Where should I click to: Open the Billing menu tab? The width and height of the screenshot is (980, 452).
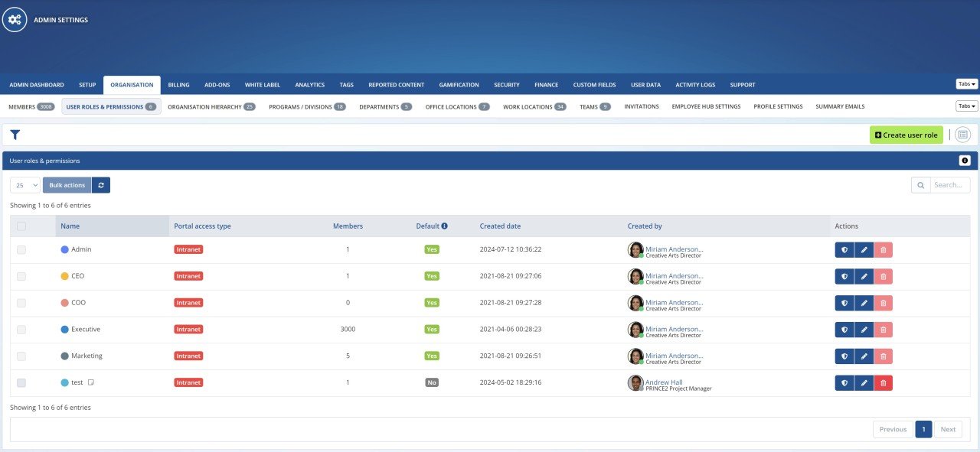[178, 84]
